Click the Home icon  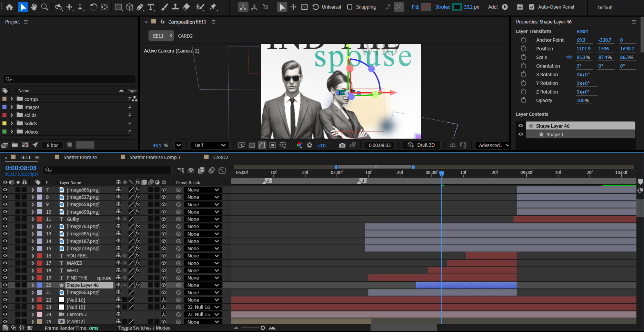pyautogui.click(x=10, y=7)
